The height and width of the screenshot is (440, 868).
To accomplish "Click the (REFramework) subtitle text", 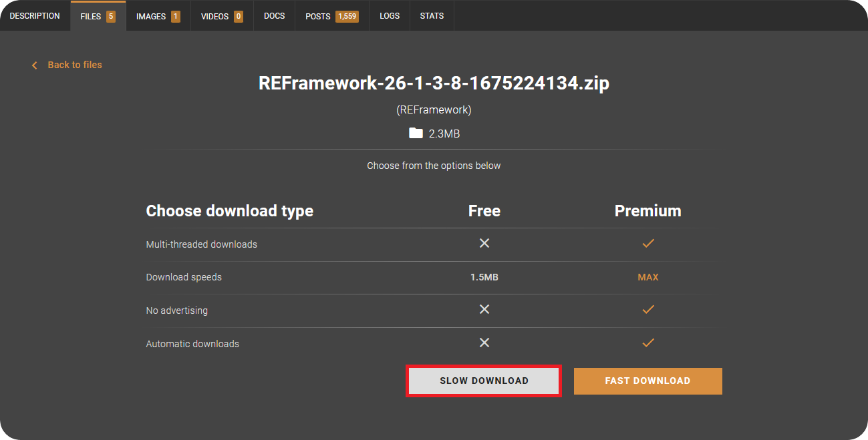I will click(434, 109).
